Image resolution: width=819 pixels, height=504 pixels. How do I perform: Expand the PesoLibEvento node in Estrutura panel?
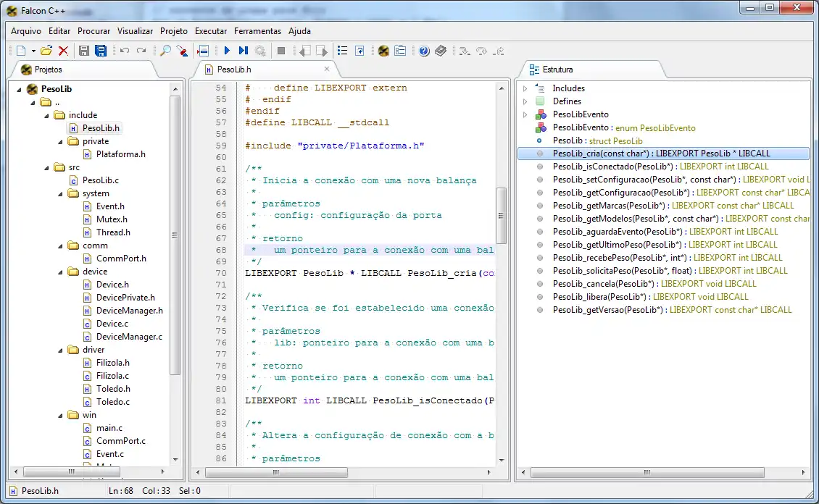[525, 114]
